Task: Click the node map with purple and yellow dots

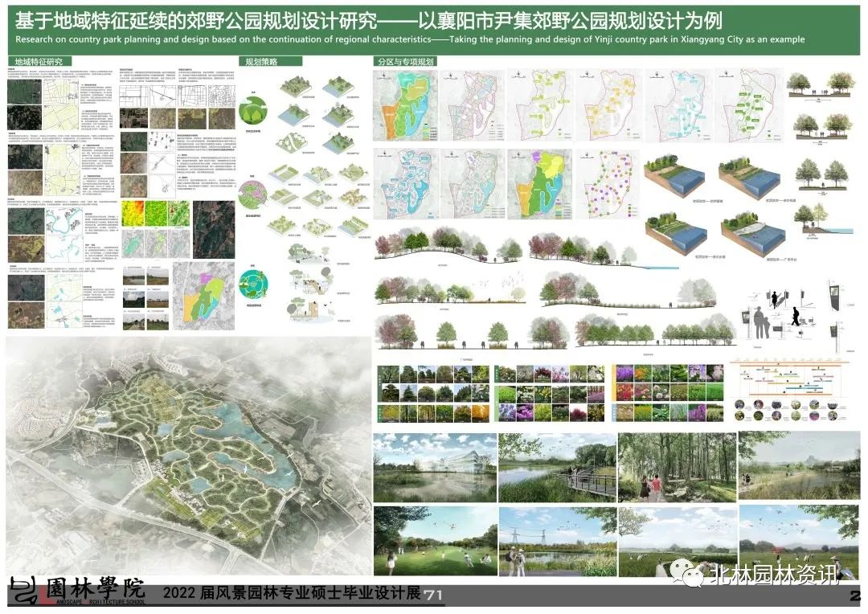Action: pos(608,183)
